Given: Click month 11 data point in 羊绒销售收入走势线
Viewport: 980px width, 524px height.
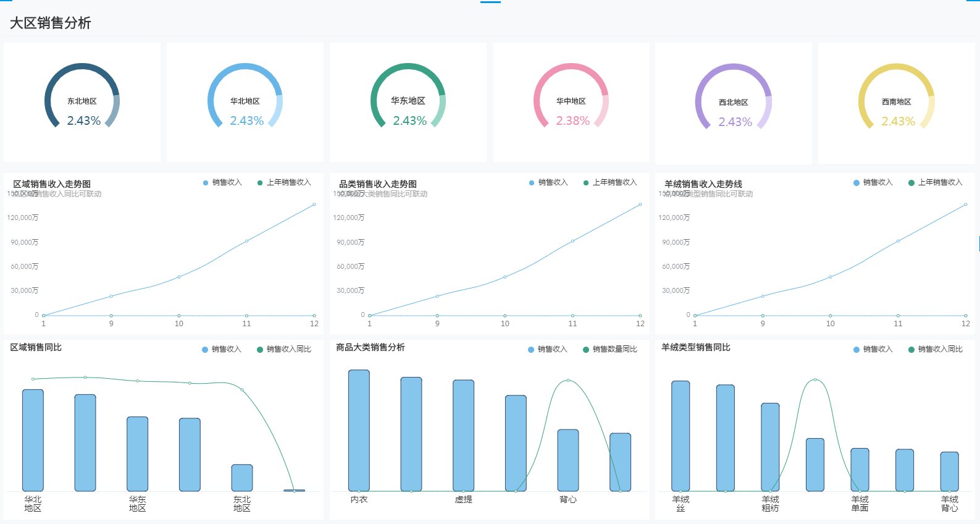Looking at the screenshot, I should click(898, 241).
